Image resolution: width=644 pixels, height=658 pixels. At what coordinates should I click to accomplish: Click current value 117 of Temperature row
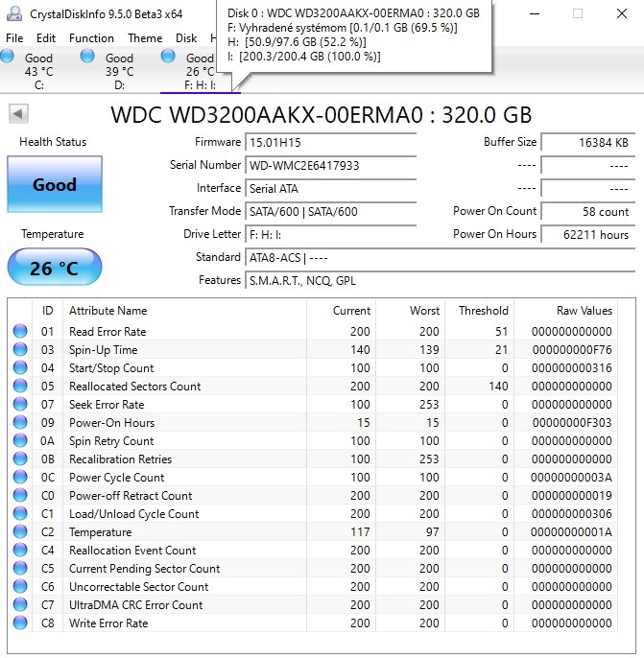coord(360,532)
